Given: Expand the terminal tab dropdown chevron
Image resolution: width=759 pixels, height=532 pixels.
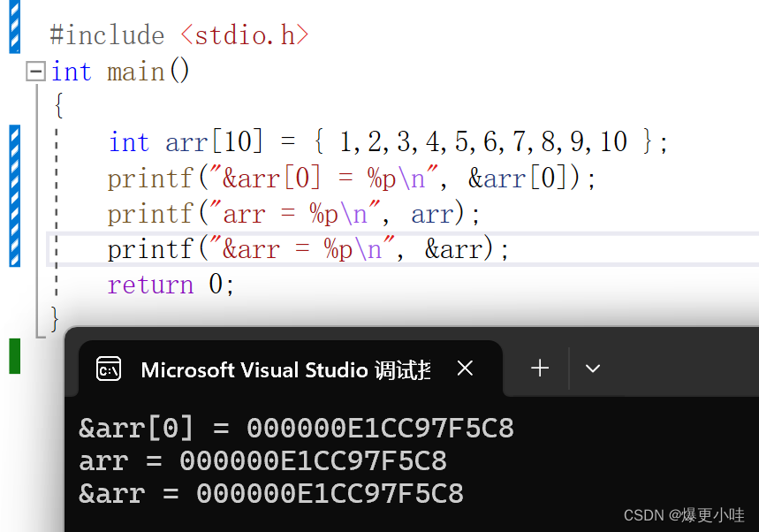Looking at the screenshot, I should pos(593,369).
